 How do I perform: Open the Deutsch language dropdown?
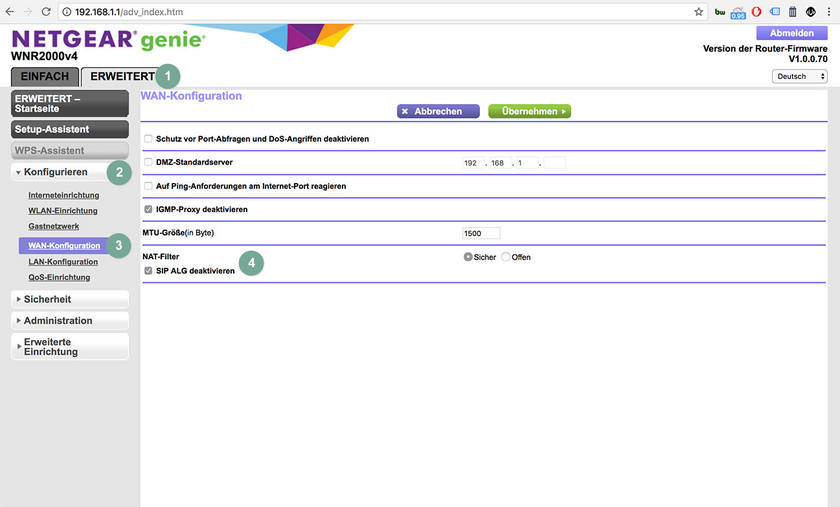pos(799,77)
